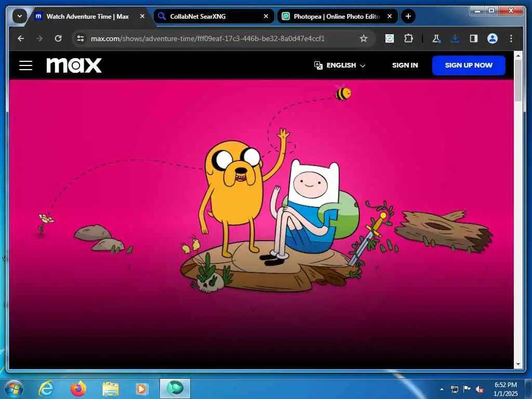Screen dimensions: 532x399
Task: Click the taskbar clock 6:52 PM
Action: coord(506,389)
